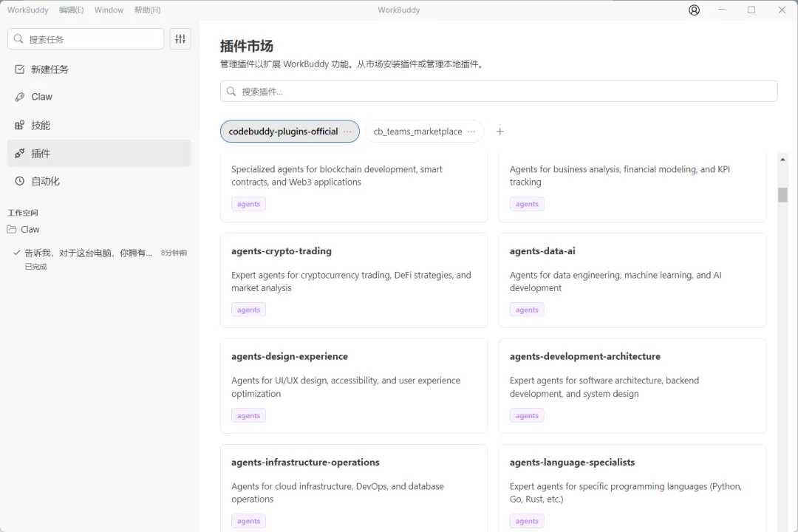The width and height of the screenshot is (798, 532).
Task: Open the 编辑(E) menu
Action: click(x=71, y=10)
